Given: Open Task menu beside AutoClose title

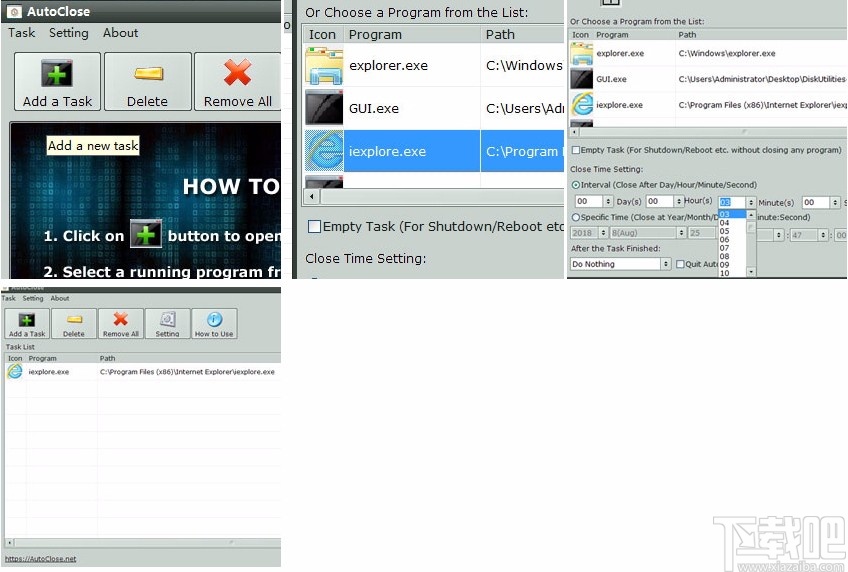Looking at the screenshot, I should click(22, 33).
